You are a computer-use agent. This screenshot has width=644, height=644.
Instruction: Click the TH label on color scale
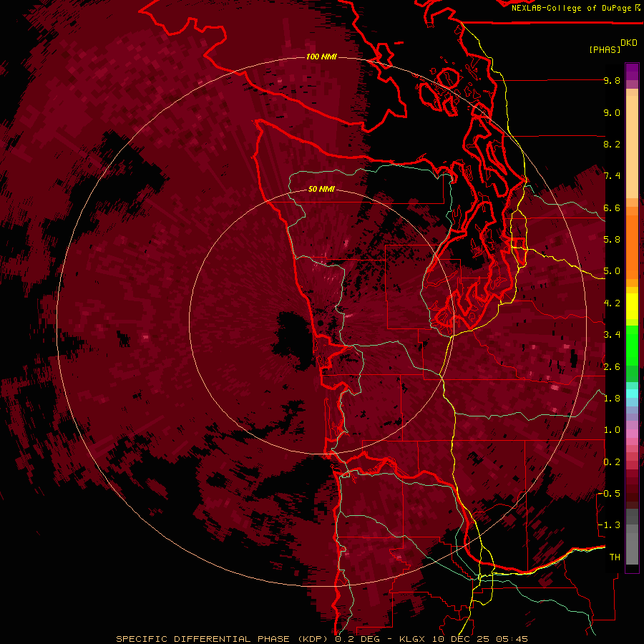615,557
